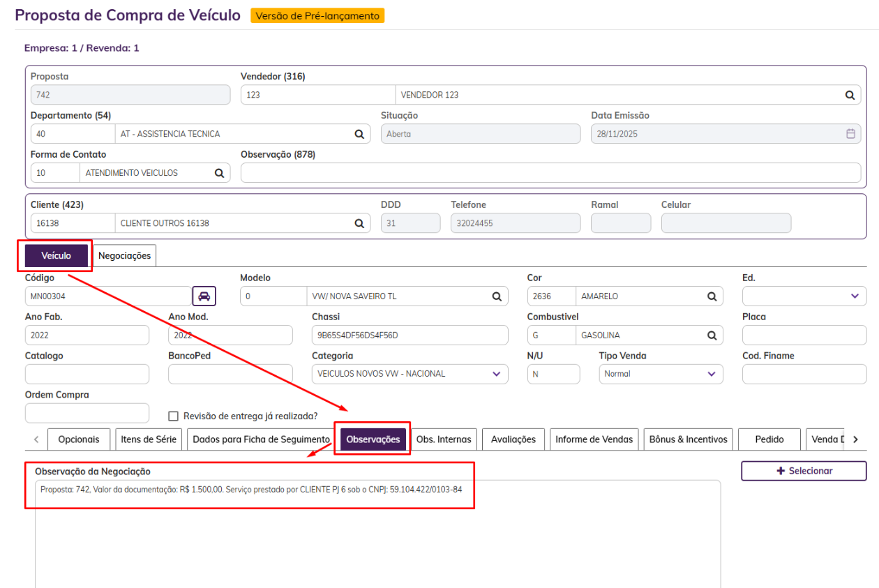Open the Avaliações tab
Screen dimensions: 879x588
513,439
